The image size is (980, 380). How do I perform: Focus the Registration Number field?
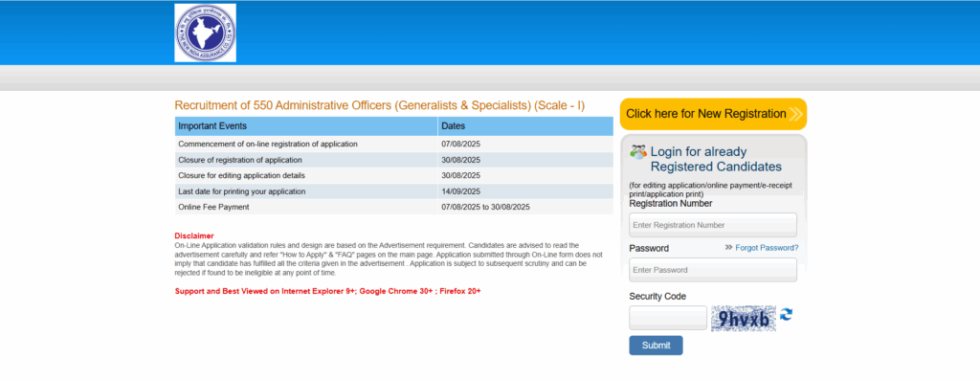point(713,225)
